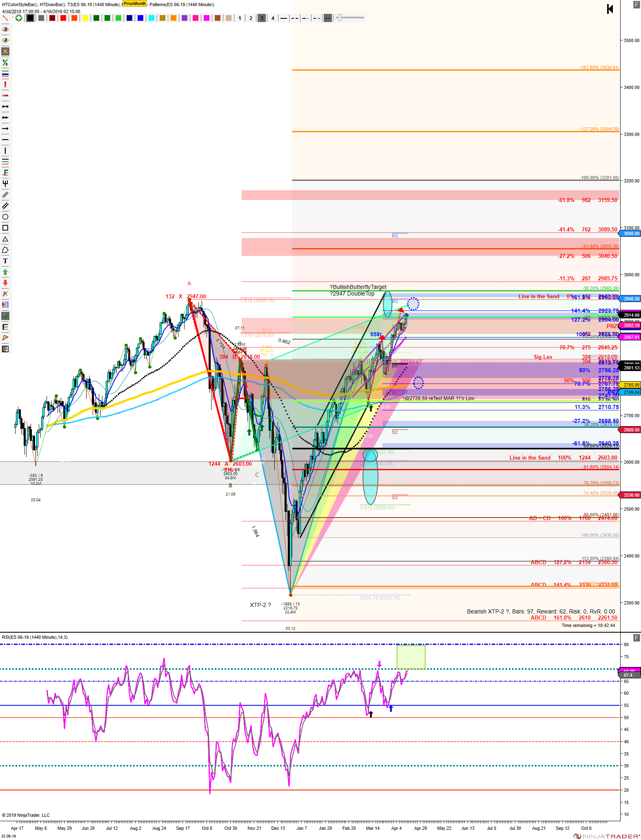
Task: Select the Fibonacci extension tool
Action: tap(5, 173)
